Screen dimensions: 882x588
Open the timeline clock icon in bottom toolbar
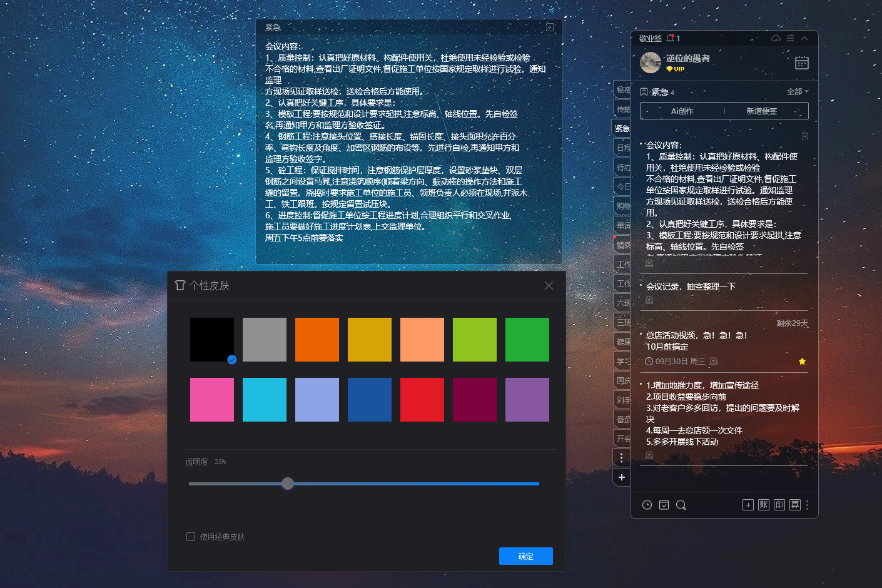pos(647,505)
